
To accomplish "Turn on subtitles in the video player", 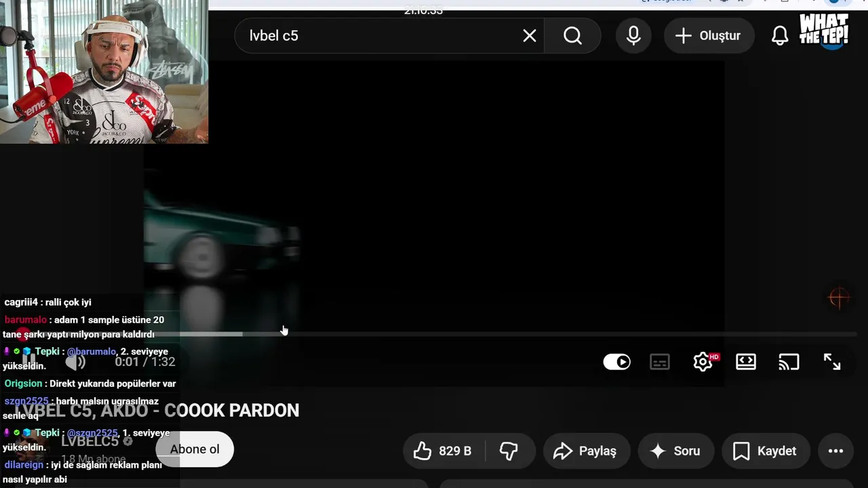I will 660,362.
